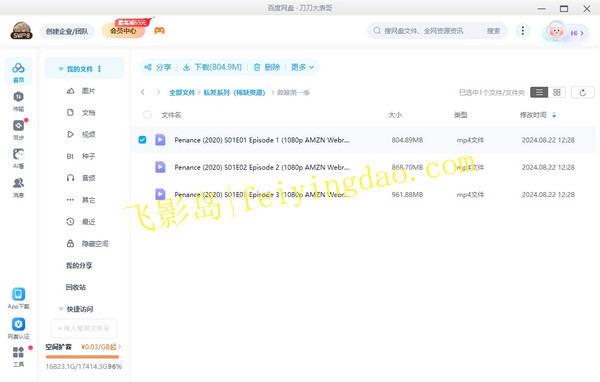Click the video file icon for S01E01
The width and height of the screenshot is (600, 382).
point(160,140)
